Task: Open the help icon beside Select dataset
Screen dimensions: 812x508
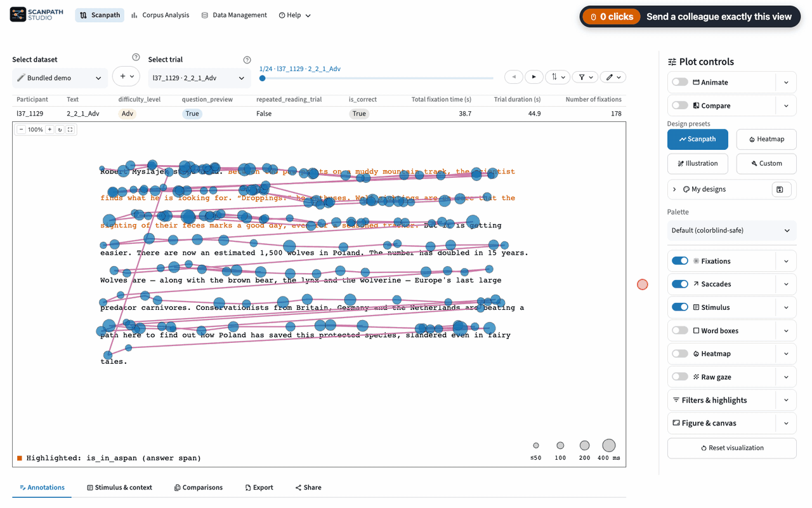Action: pyautogui.click(x=136, y=58)
